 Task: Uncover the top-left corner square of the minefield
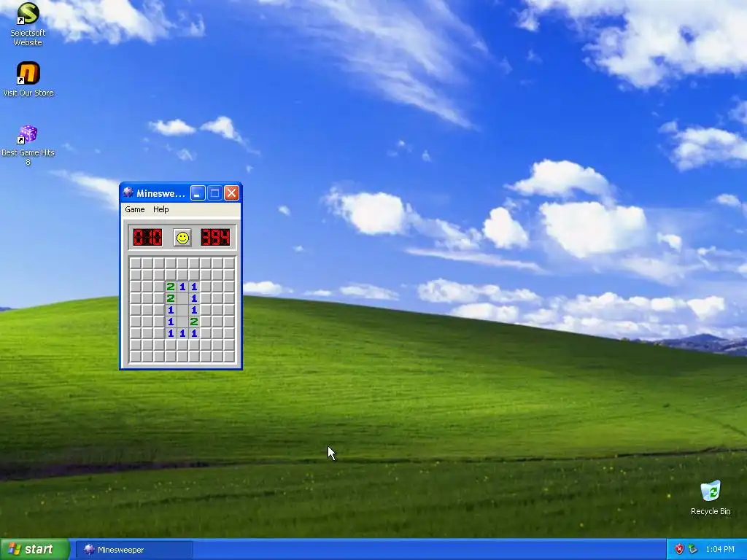point(135,263)
